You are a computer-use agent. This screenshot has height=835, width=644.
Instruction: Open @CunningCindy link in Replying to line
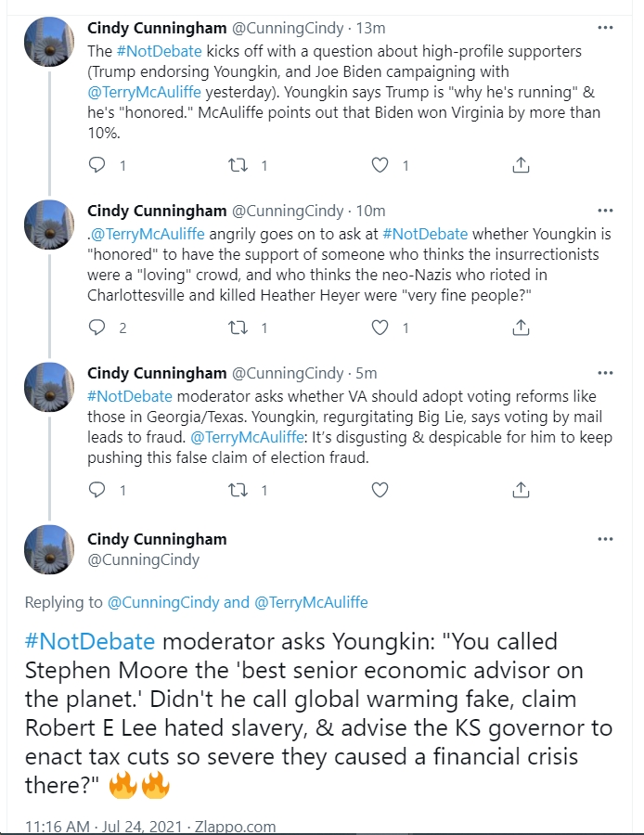163,602
